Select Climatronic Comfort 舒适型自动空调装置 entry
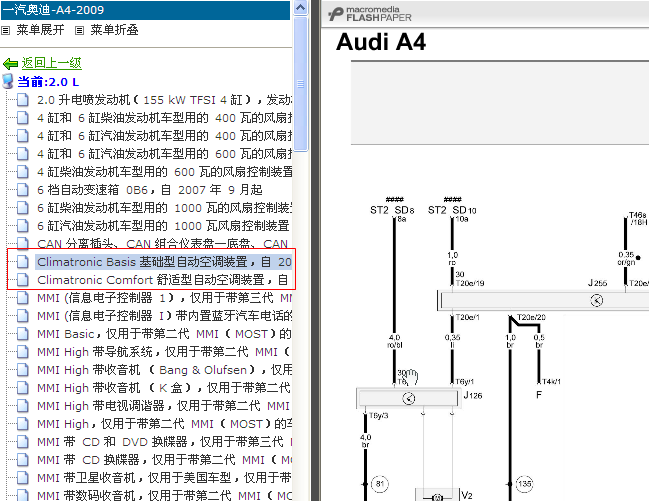This screenshot has width=649, height=501. (x=162, y=280)
